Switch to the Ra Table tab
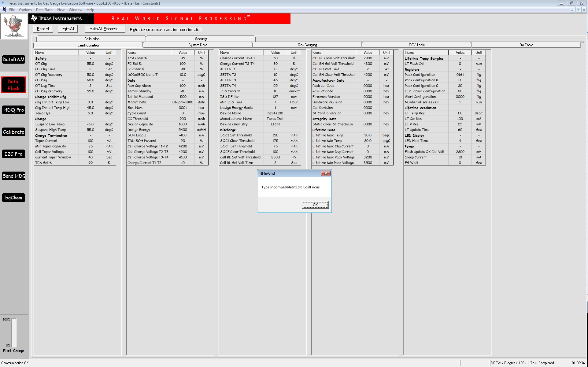588x367 pixels. (526, 45)
